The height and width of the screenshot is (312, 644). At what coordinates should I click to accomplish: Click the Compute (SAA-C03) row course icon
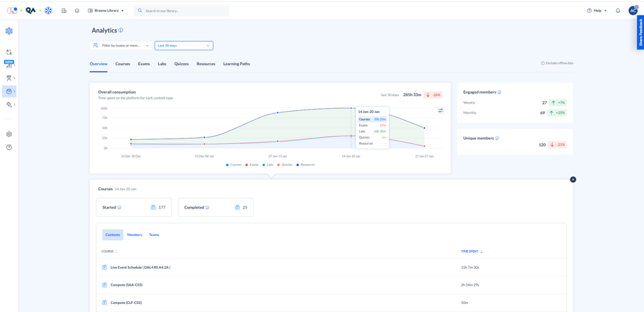coord(104,285)
